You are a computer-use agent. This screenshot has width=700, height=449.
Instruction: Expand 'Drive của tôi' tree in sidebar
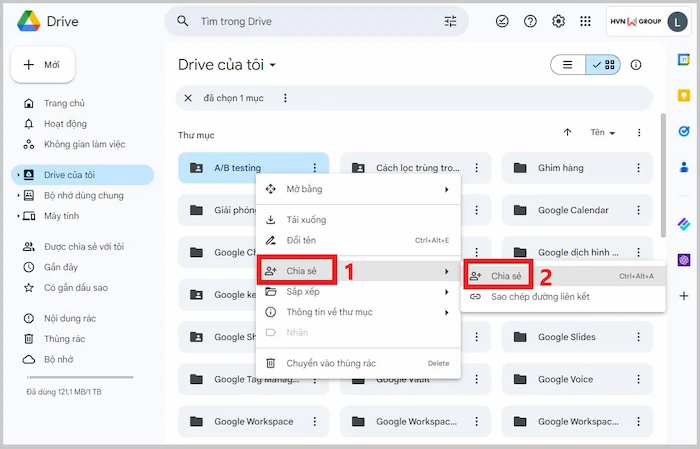click(18, 175)
